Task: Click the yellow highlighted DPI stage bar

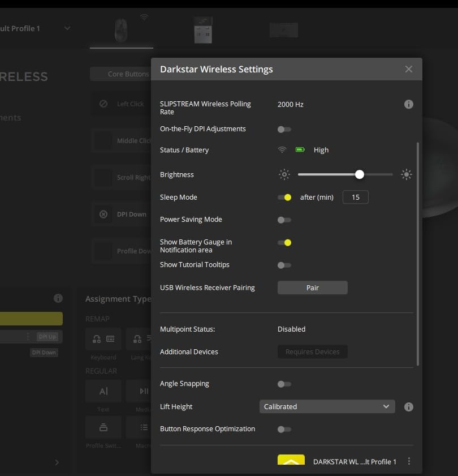Action: pyautogui.click(x=31, y=319)
